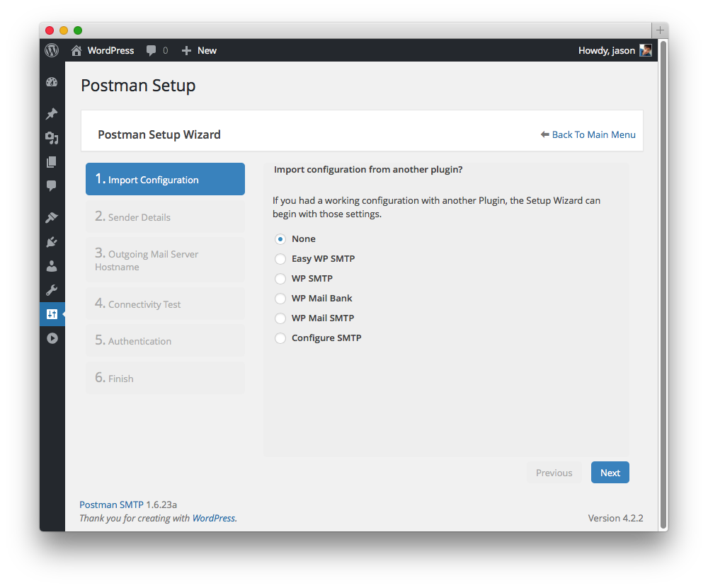Open the Media library icon
Image resolution: width=708 pixels, height=588 pixels.
coord(52,138)
